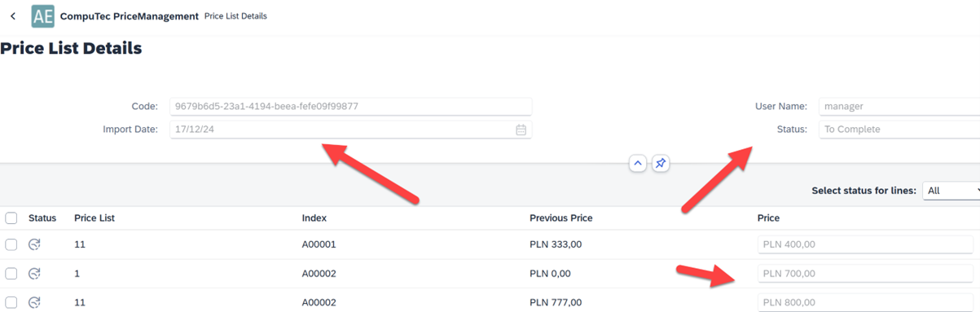Check the box for the Price List 1 row

[11, 274]
